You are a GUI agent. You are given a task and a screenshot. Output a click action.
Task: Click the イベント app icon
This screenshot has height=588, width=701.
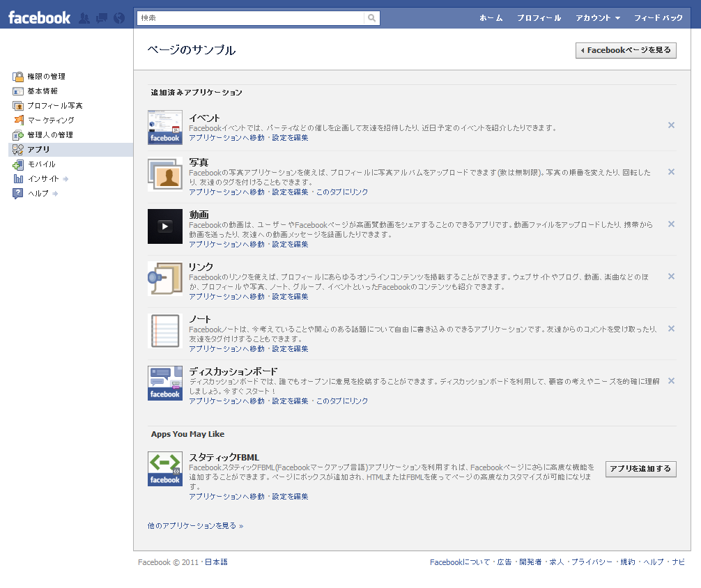tap(165, 127)
